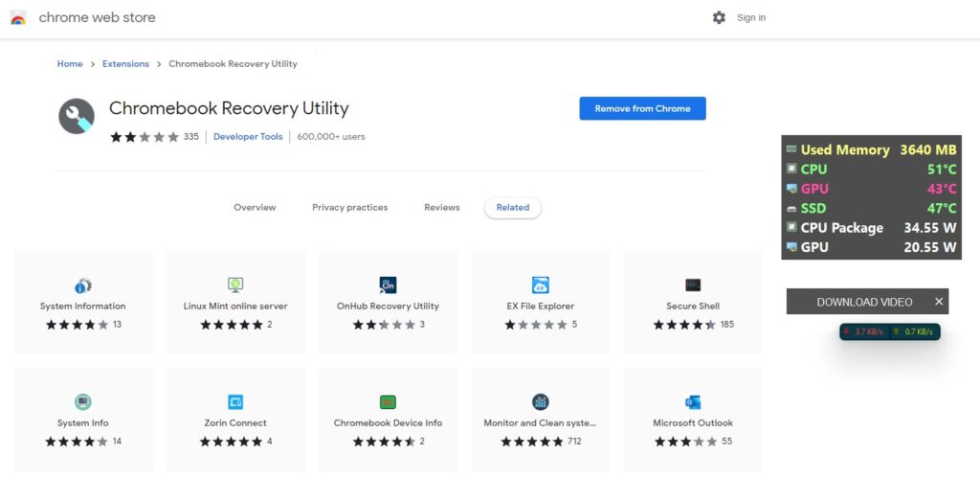Switch to the Overview tab
The height and width of the screenshot is (478, 980).
[255, 207]
